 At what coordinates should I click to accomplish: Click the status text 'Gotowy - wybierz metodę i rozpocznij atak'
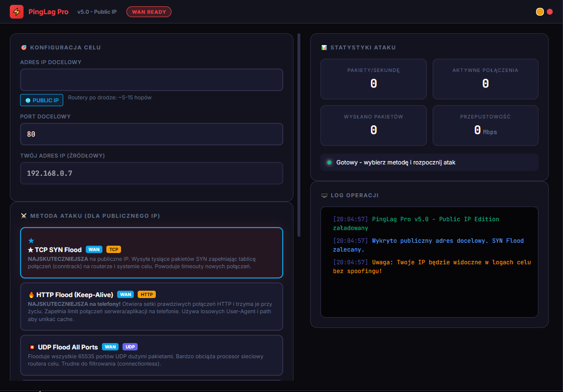[396, 162]
